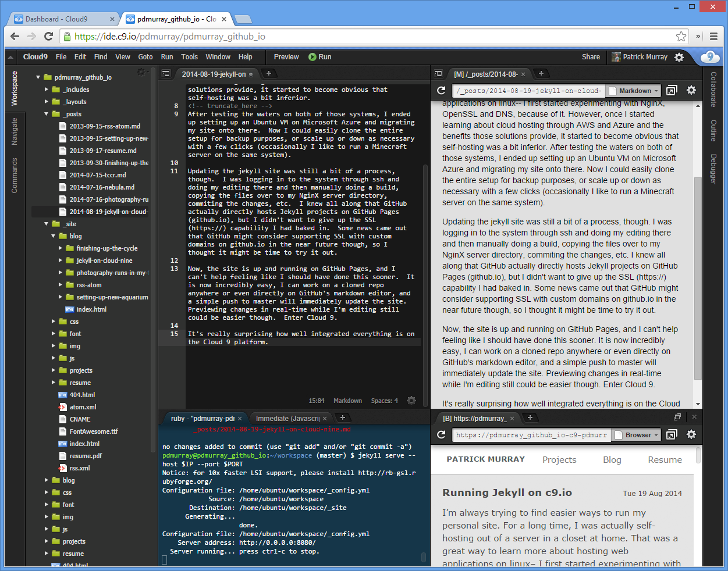Click the Markdown preview file path field
The height and width of the screenshot is (571, 728).
[x=528, y=91]
